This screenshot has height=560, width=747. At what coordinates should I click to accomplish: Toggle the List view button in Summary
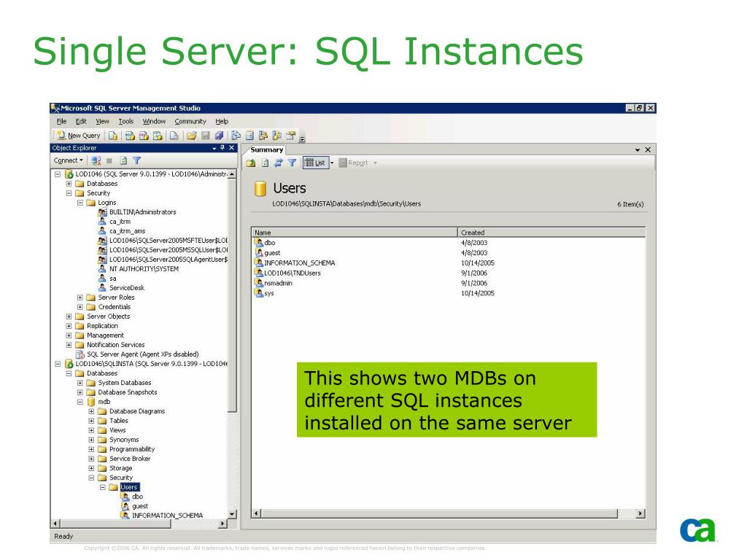point(315,163)
